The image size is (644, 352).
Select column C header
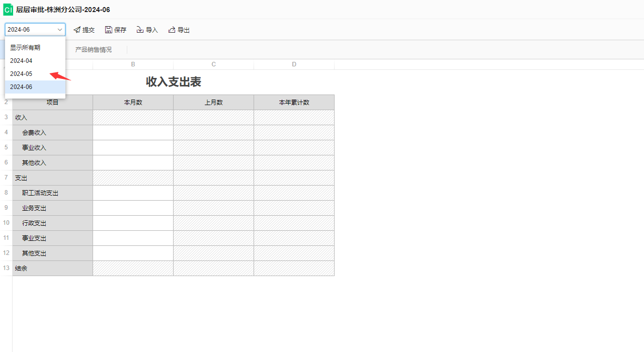pos(213,64)
